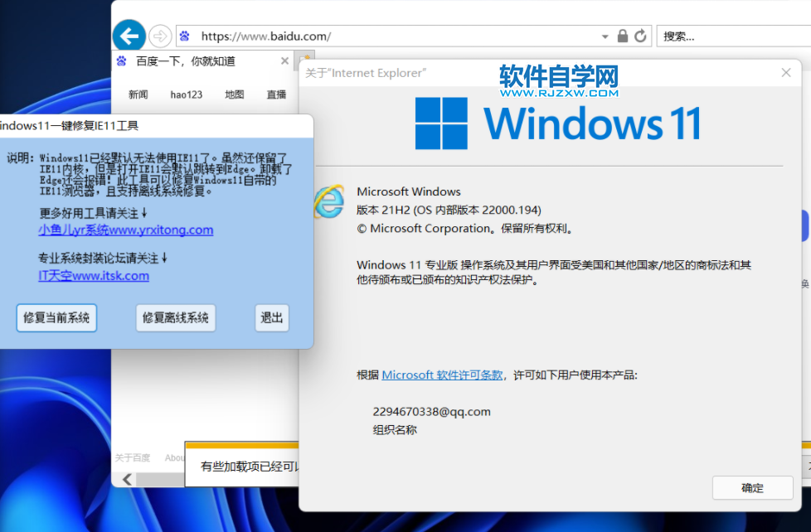The height and width of the screenshot is (532, 811).
Task: Click the 确定 button in About dialog
Action: pos(753,488)
